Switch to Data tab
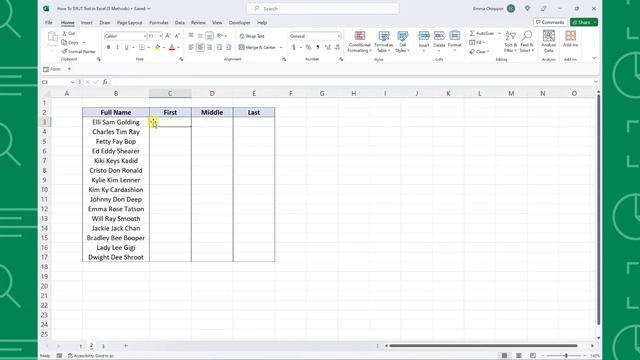The height and width of the screenshot is (360, 640). (180, 22)
